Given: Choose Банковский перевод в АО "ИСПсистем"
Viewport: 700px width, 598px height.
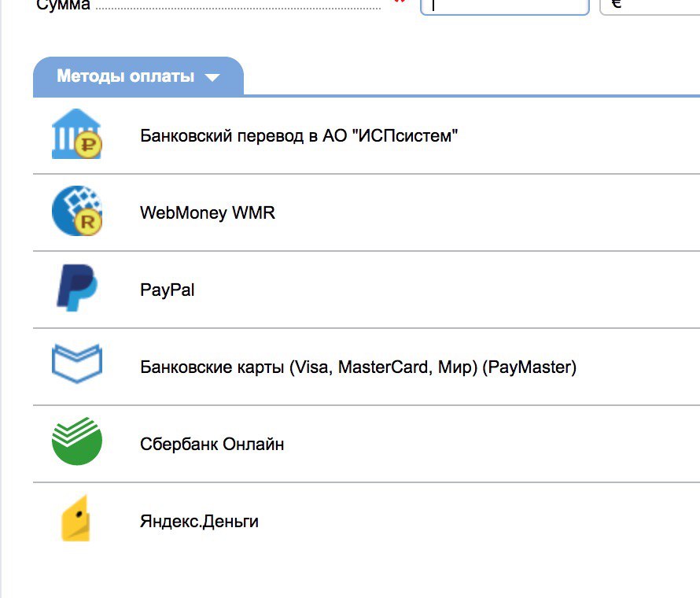Looking at the screenshot, I should [x=299, y=136].
